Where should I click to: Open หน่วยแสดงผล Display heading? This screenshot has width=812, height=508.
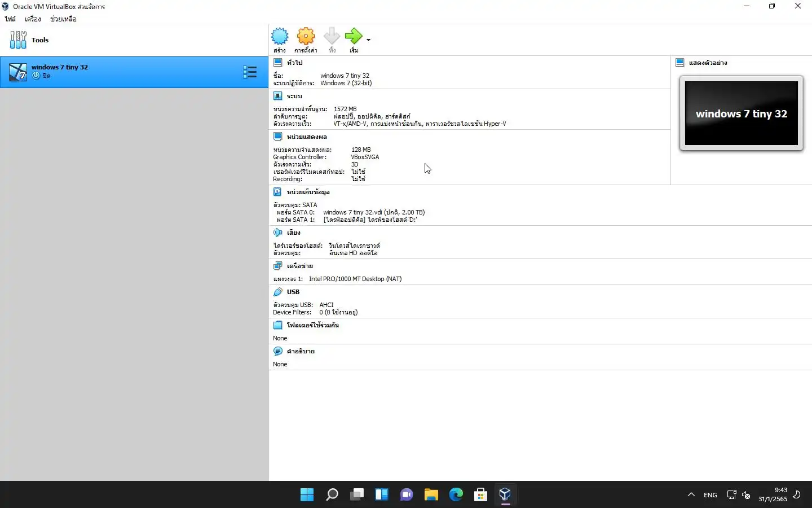pos(307,137)
